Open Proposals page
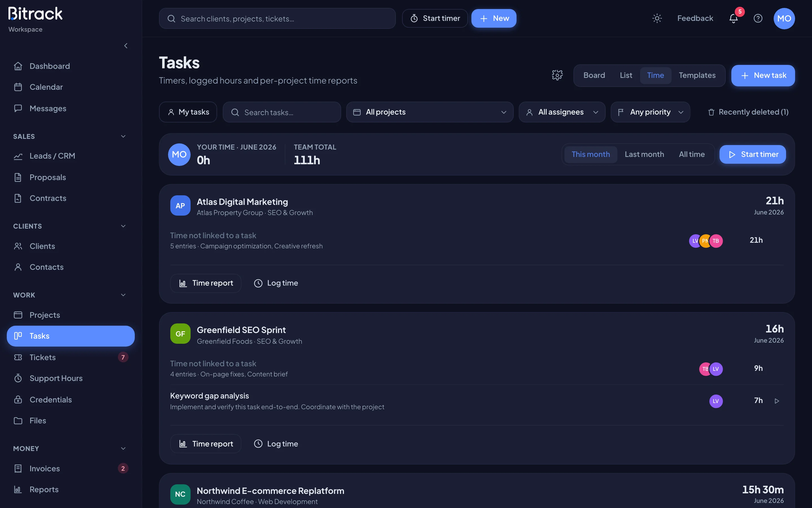 point(71,178)
